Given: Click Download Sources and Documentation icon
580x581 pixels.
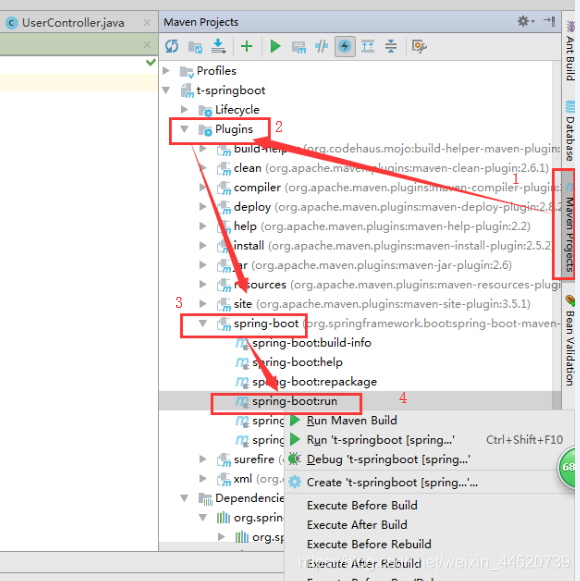Looking at the screenshot, I should point(218,46).
